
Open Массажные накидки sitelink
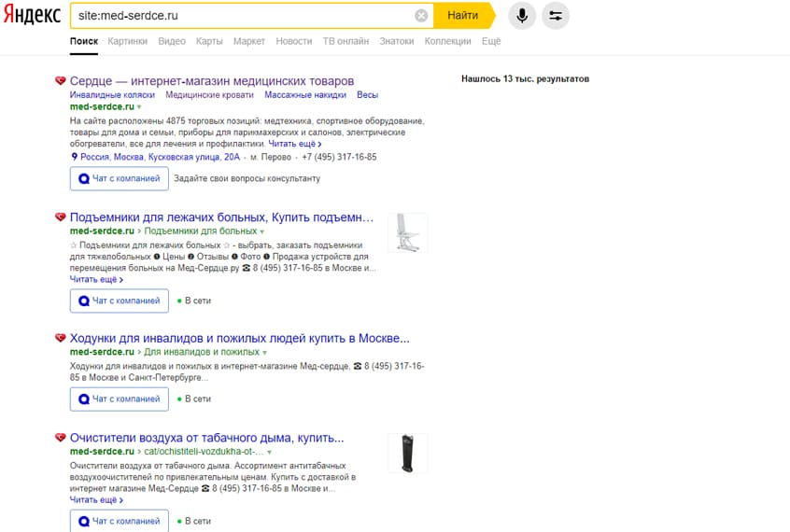pos(305,94)
